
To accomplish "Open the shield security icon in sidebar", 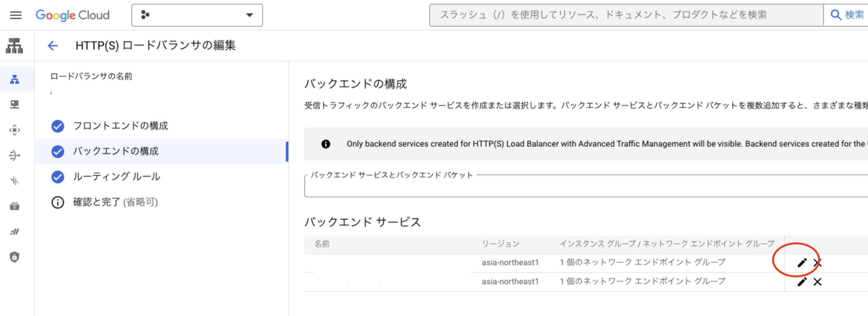I will 15,257.
